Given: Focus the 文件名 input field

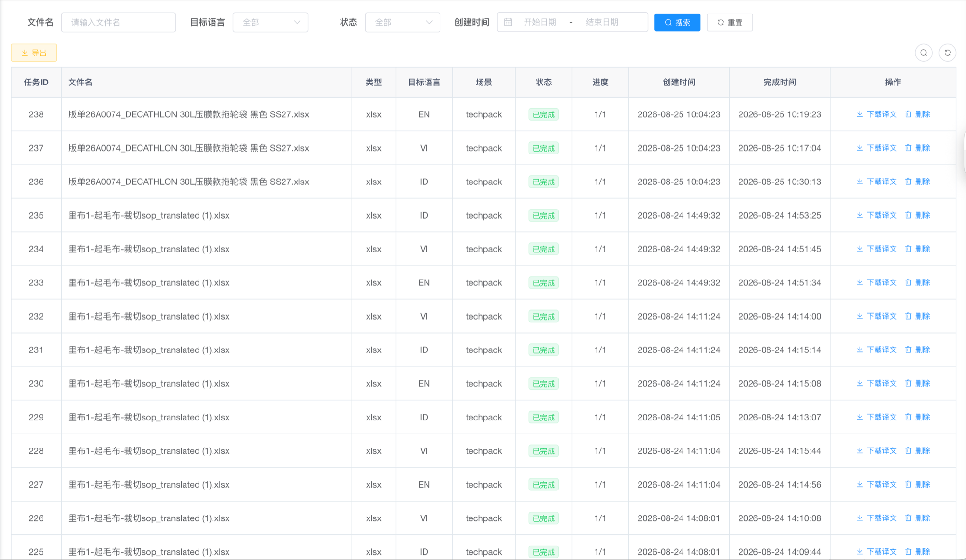Looking at the screenshot, I should [x=118, y=22].
